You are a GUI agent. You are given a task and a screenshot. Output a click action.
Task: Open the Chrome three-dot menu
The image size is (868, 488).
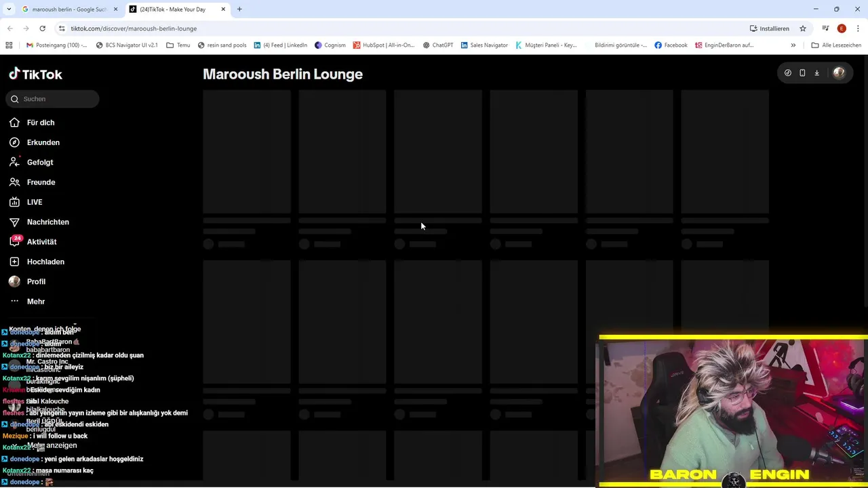(859, 28)
